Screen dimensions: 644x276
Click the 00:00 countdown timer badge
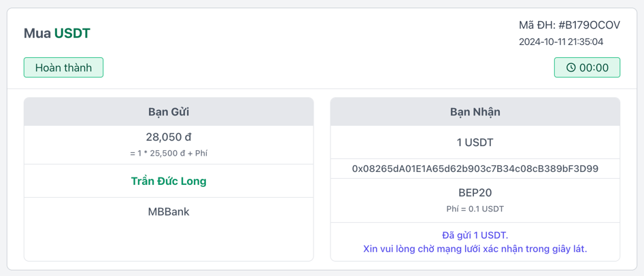click(x=587, y=68)
